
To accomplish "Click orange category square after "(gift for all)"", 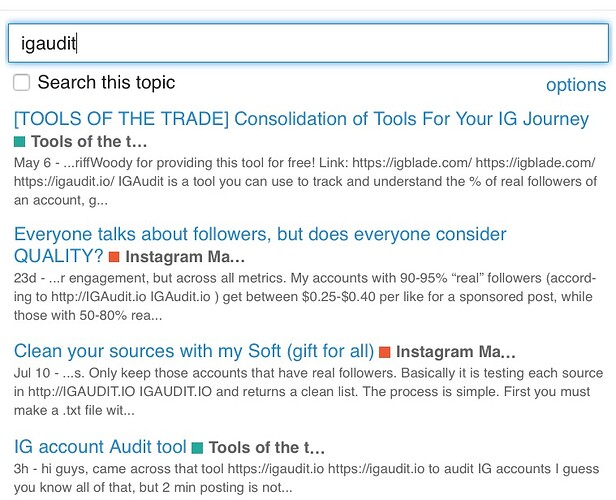I will tap(385, 352).
